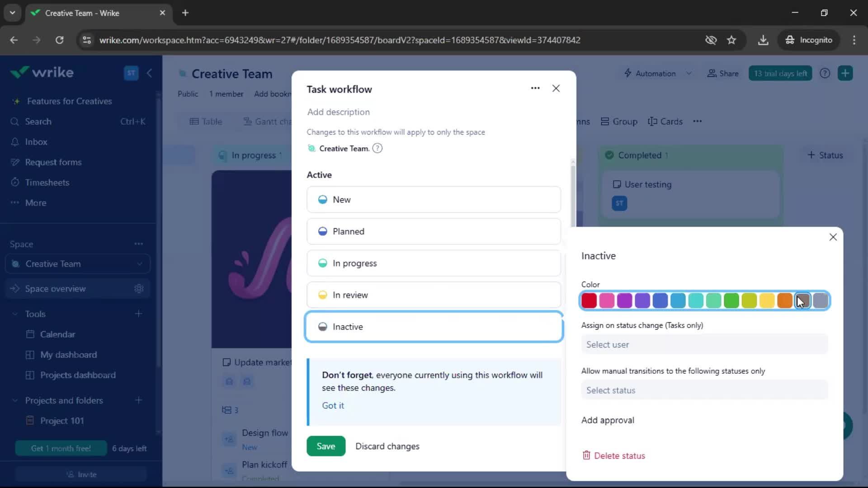This screenshot has width=868, height=488.
Task: Collapse the Wrike sidebar
Action: tap(149, 73)
